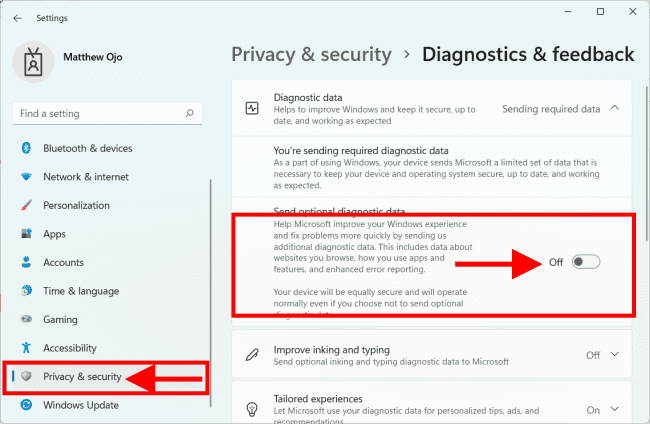The width and height of the screenshot is (650, 424).
Task: Expand the Tailored experiences section
Action: [x=614, y=410]
